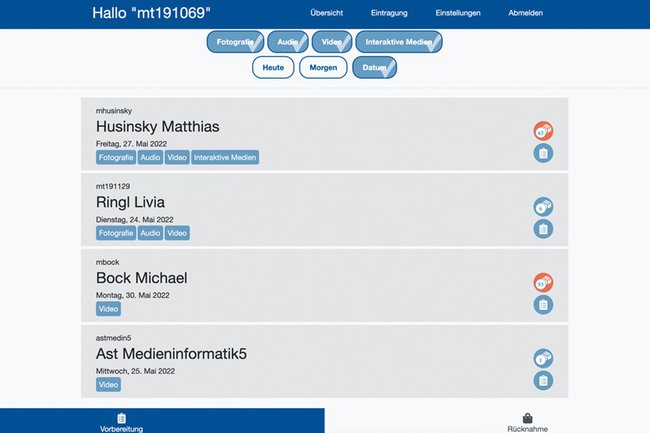650x433 pixels.
Task: Open the clipboard icon for Bock Michael
Action: click(543, 305)
